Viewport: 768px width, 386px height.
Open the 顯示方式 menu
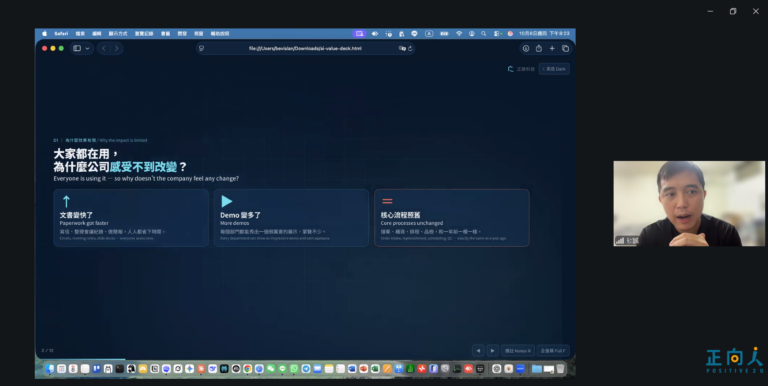118,33
